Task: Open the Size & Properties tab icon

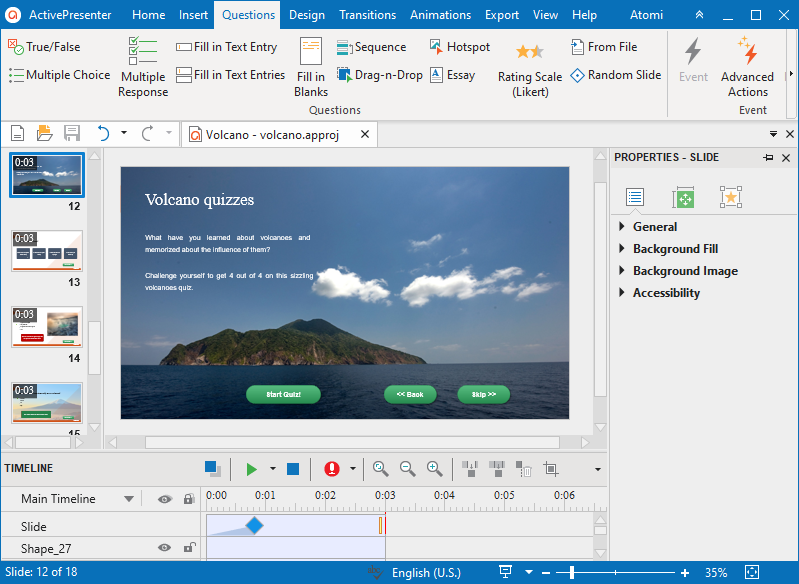Action: (x=683, y=197)
